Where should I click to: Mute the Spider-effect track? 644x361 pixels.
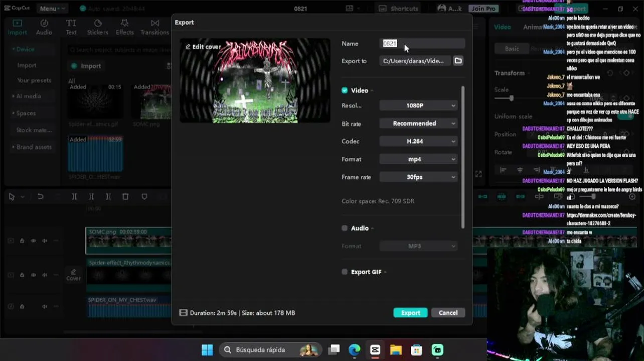(x=45, y=275)
